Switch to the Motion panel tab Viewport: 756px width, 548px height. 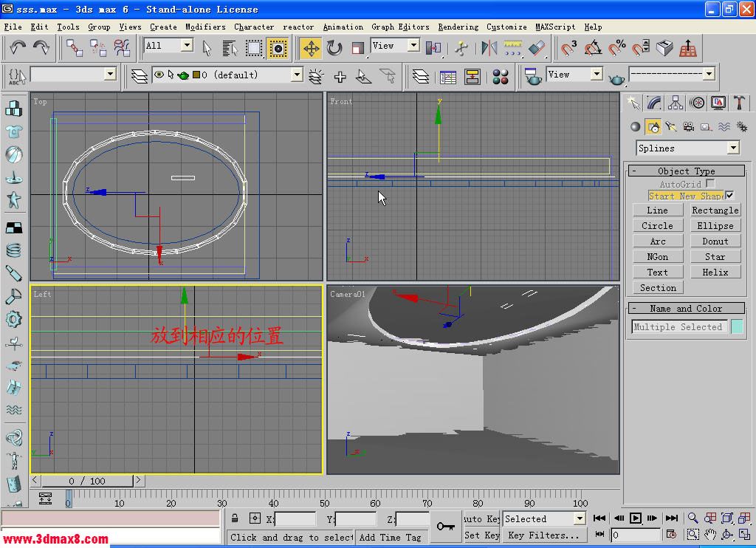(697, 102)
